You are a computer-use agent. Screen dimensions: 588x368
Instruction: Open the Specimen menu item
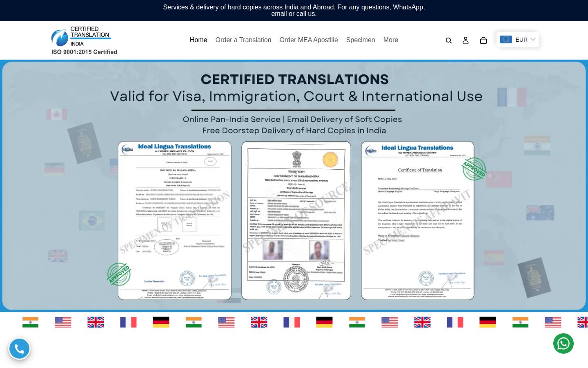(x=361, y=40)
